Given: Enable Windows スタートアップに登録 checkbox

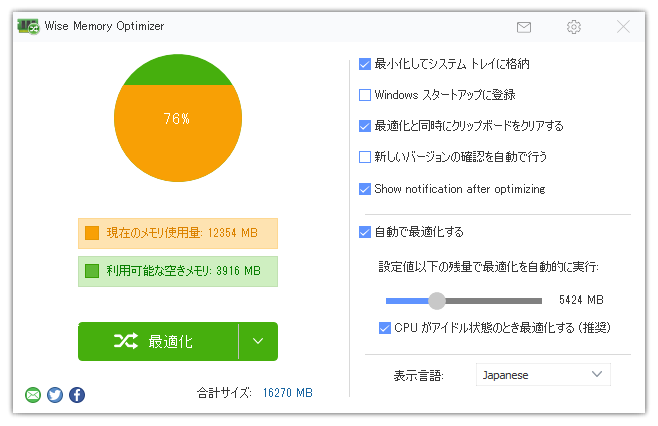Looking at the screenshot, I should point(365,95).
